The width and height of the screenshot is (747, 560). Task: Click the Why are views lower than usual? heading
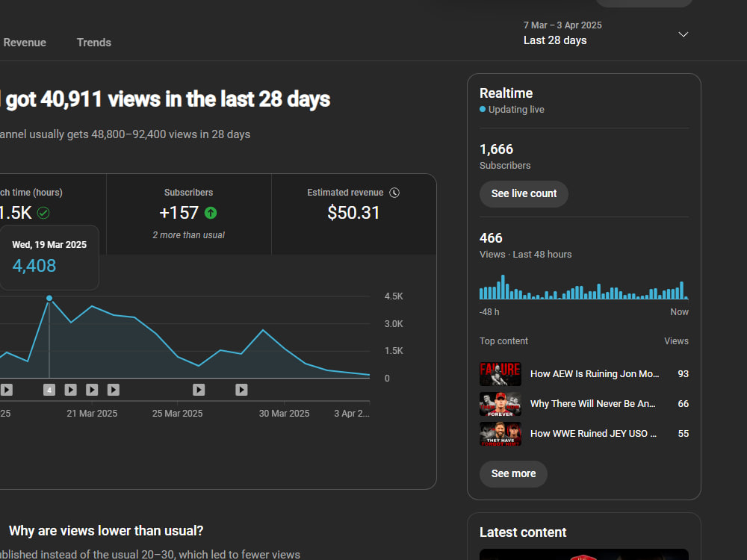[106, 531]
